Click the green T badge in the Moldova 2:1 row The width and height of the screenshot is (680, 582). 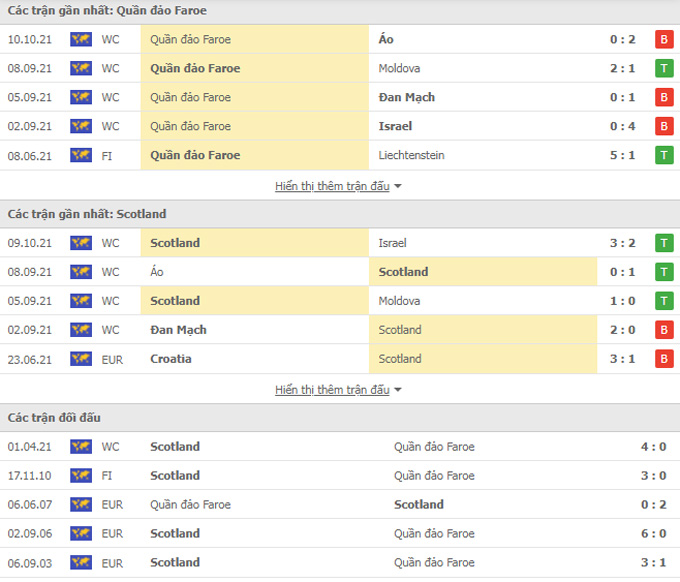pos(663,69)
